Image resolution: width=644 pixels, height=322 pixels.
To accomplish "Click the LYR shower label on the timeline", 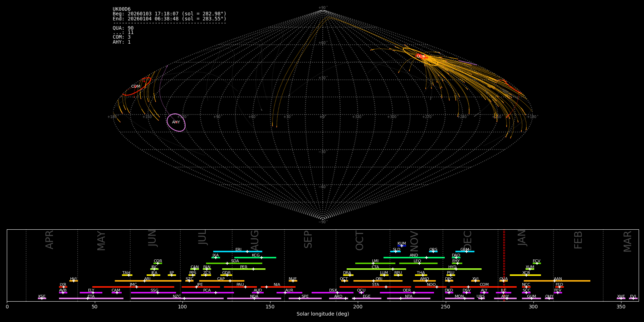I will (x=63, y=285).
